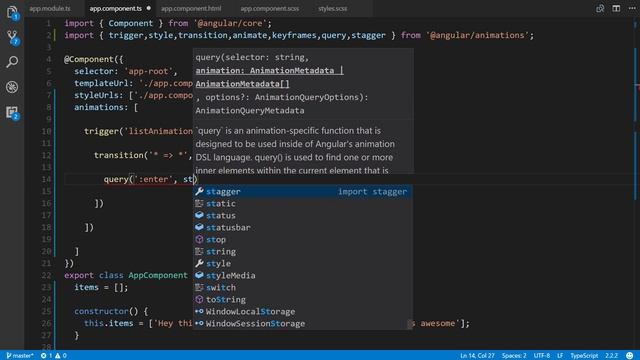Screen dimensions: 640x360
Task: Select the string suggestion
Action: click(302, 251)
